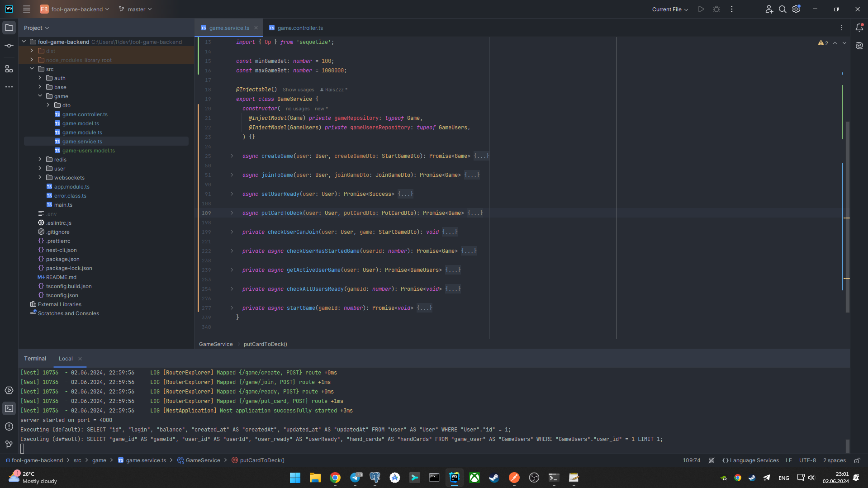Open the Project tool window icon
Screen dimensions: 868x488
pyautogui.click(x=9, y=28)
